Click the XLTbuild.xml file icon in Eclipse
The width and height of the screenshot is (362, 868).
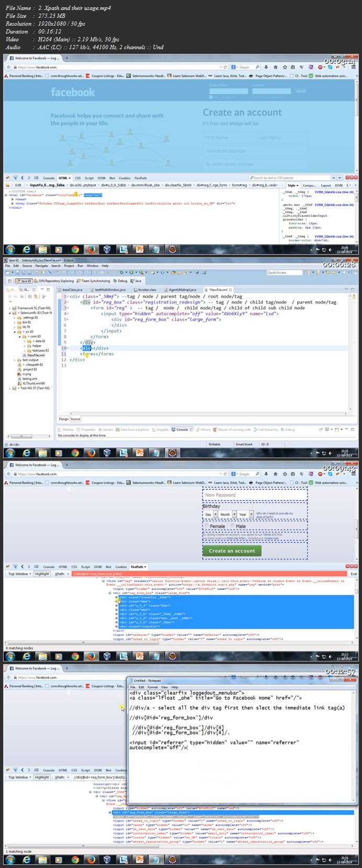pyautogui.click(x=19, y=383)
